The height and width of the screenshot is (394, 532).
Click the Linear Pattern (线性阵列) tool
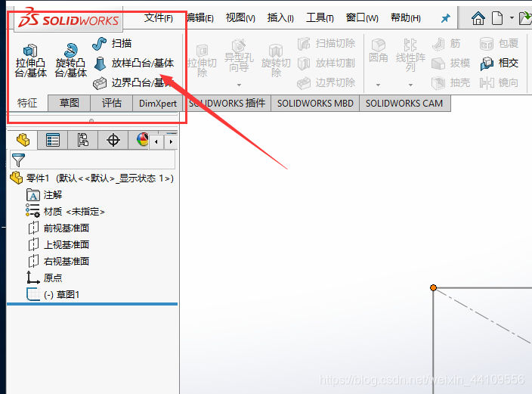pyautogui.click(x=410, y=55)
